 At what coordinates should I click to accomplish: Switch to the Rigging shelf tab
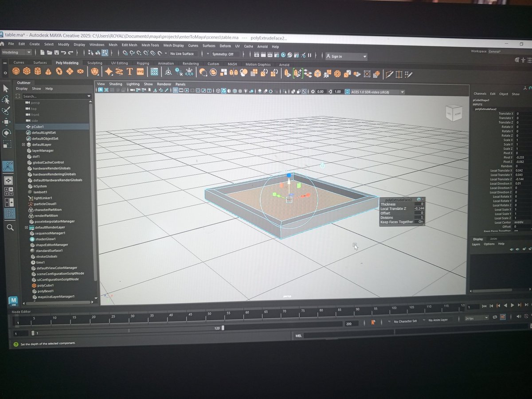click(x=143, y=64)
